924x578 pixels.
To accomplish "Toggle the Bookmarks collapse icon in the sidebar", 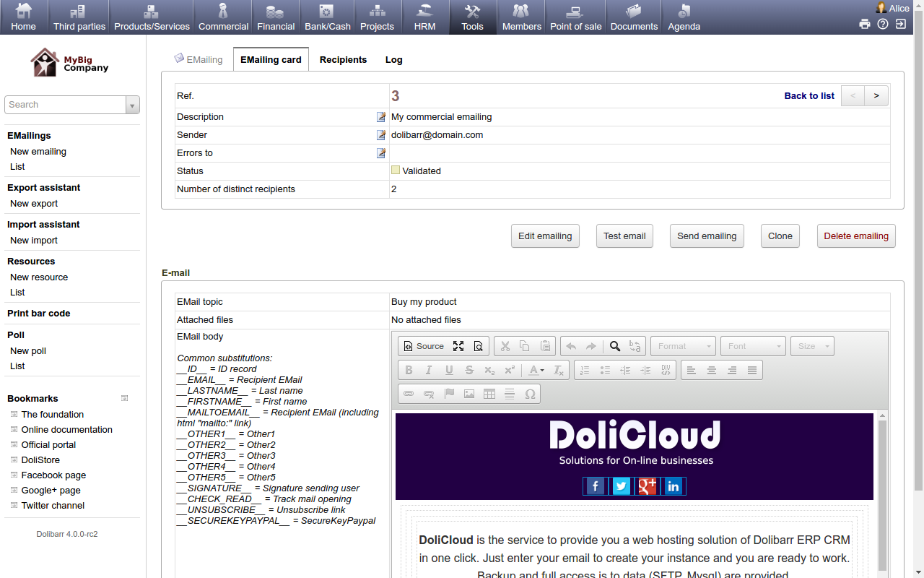I will tap(124, 398).
